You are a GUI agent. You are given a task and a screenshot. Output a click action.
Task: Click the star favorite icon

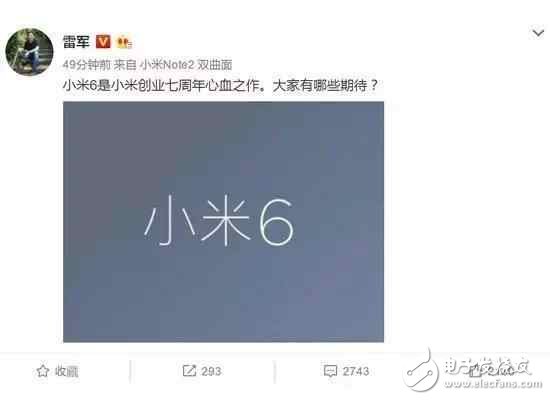pos(43,371)
